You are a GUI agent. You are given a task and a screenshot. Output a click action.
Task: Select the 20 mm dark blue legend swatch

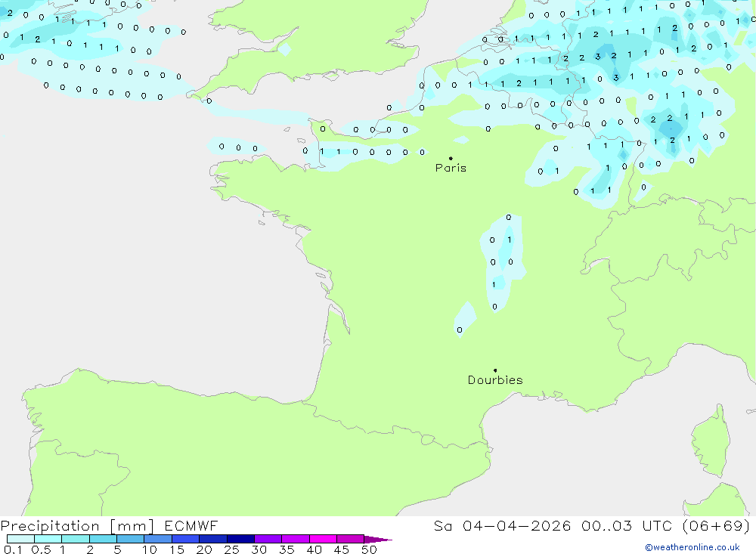click(213, 539)
